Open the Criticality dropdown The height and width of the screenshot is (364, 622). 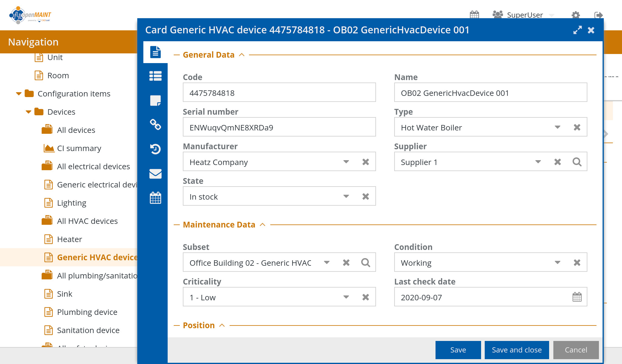pos(346,297)
